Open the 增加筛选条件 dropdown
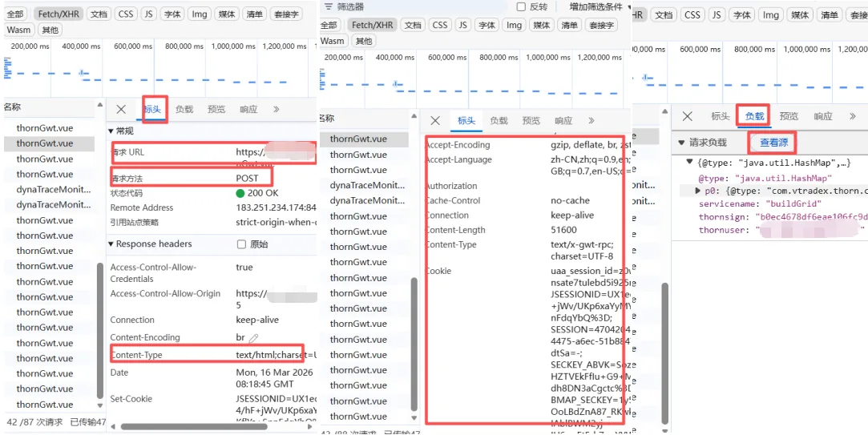Viewport: 868px width, 435px height. click(x=600, y=6)
